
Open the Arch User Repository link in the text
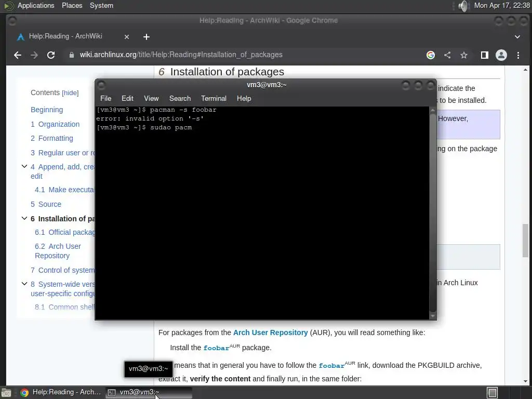tap(270, 332)
